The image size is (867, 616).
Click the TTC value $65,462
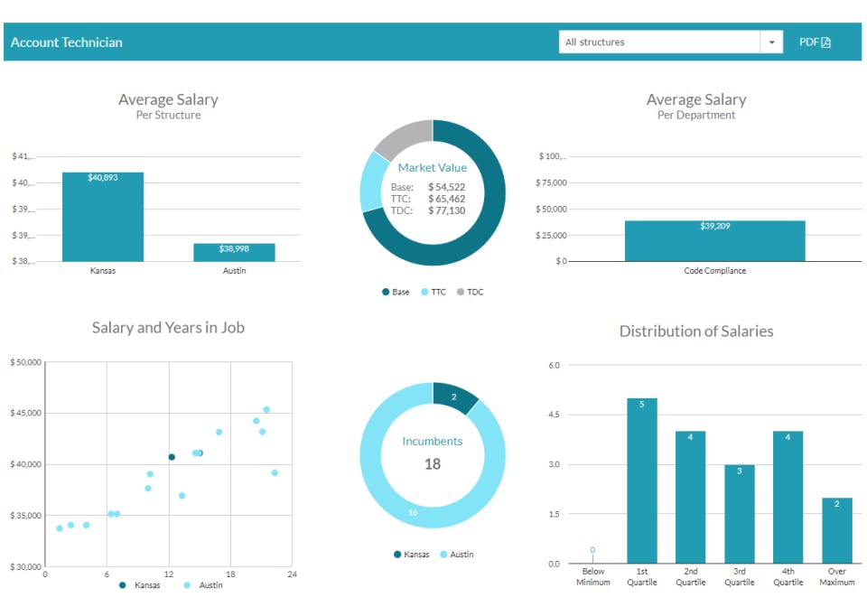click(x=447, y=199)
